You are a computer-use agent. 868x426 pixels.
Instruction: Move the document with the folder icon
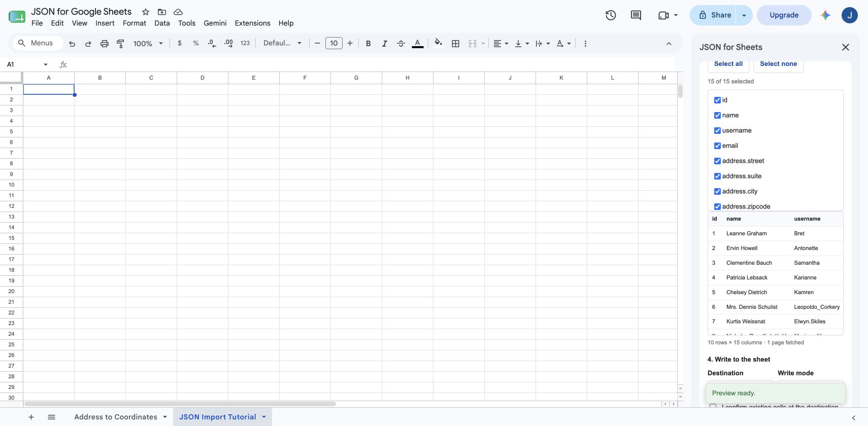[x=162, y=12]
